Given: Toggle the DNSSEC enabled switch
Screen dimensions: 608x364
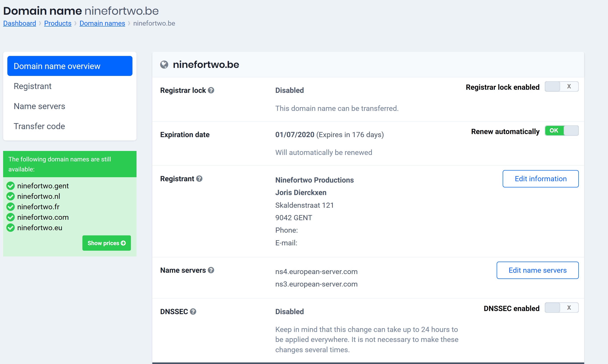Looking at the screenshot, I should click(x=562, y=308).
